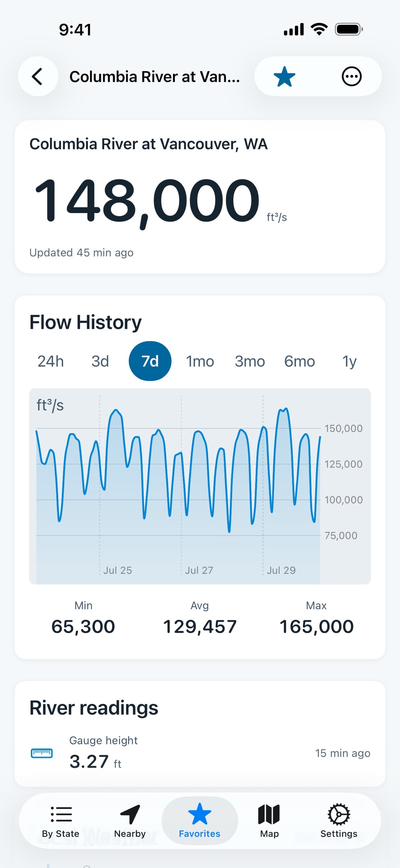Screen dimensions: 400x868
Task: Tap the Max value 165,000
Action: coord(316,627)
